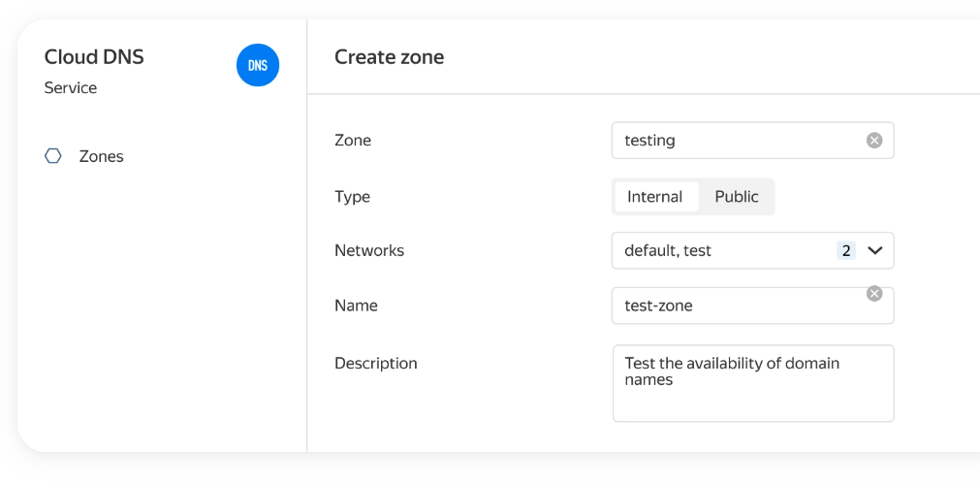
Task: Open Zones in the sidebar
Action: tap(101, 156)
